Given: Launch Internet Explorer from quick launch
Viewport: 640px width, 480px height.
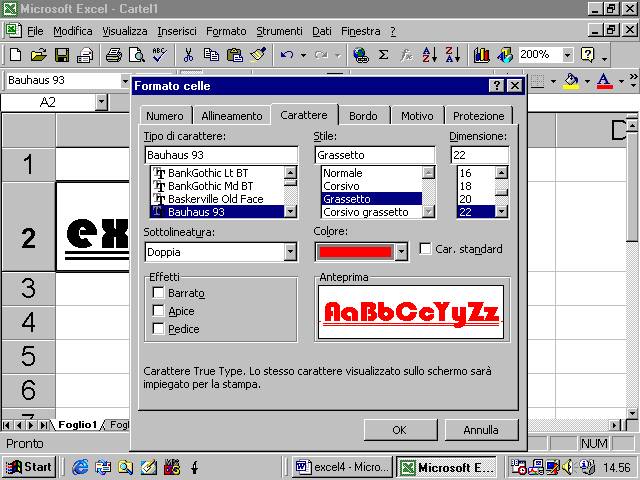Looking at the screenshot, I should click(80, 467).
